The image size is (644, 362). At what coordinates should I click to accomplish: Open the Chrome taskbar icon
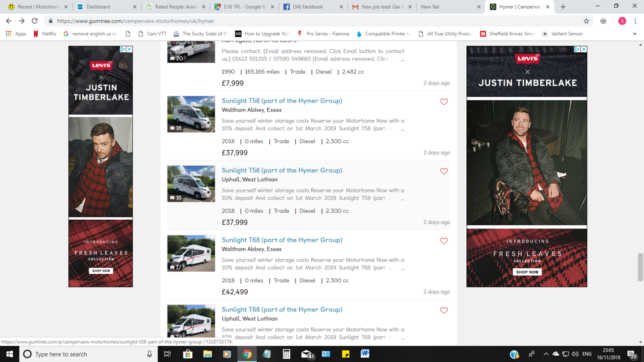click(x=247, y=354)
